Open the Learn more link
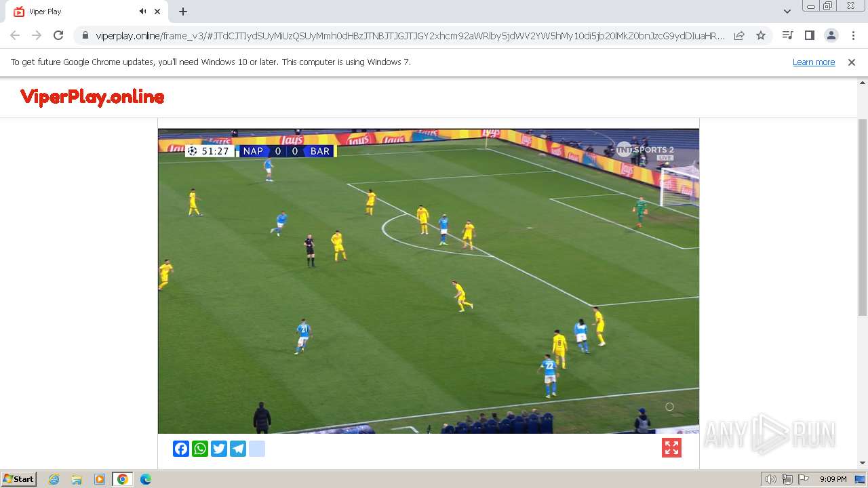The height and width of the screenshot is (488, 868). [x=814, y=62]
